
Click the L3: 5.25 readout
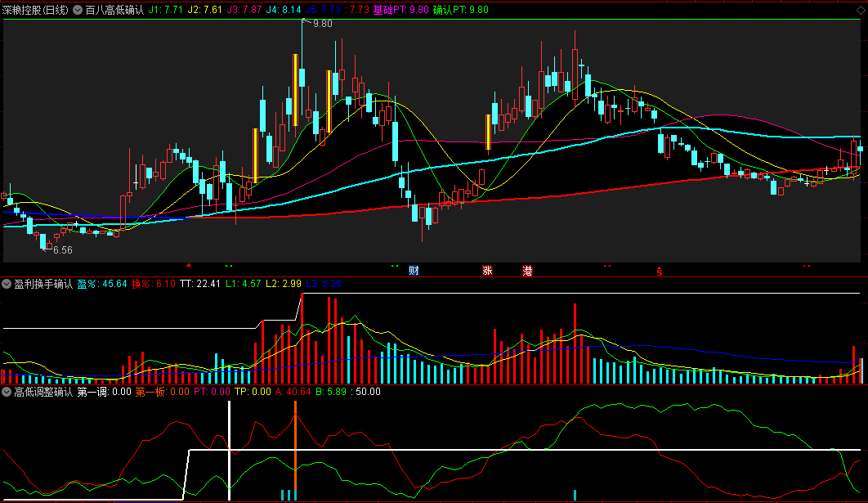(x=324, y=284)
